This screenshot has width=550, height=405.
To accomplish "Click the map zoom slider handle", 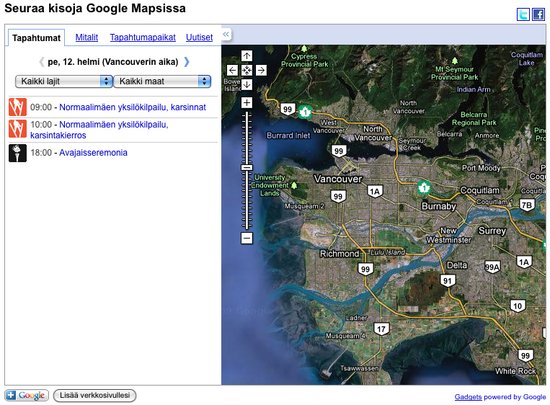I will click(247, 168).
